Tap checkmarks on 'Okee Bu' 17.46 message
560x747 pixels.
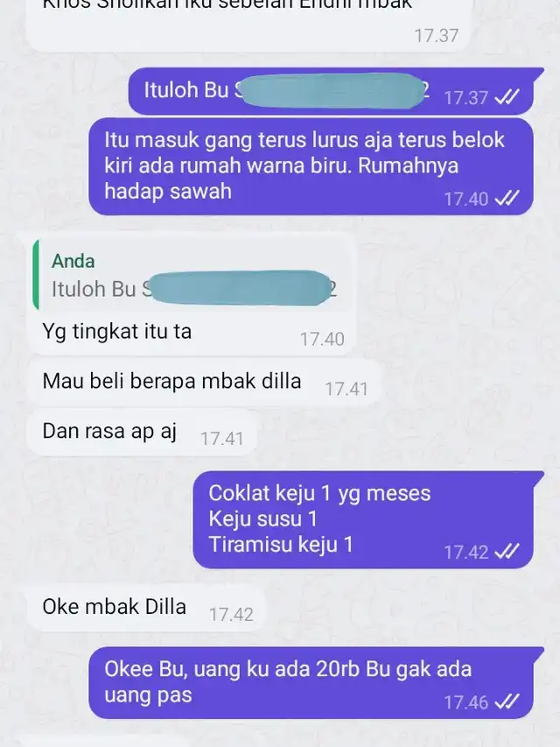click(x=507, y=701)
